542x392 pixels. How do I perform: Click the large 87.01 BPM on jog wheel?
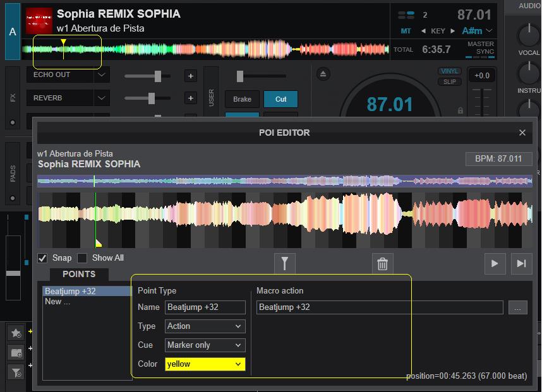[x=390, y=104]
